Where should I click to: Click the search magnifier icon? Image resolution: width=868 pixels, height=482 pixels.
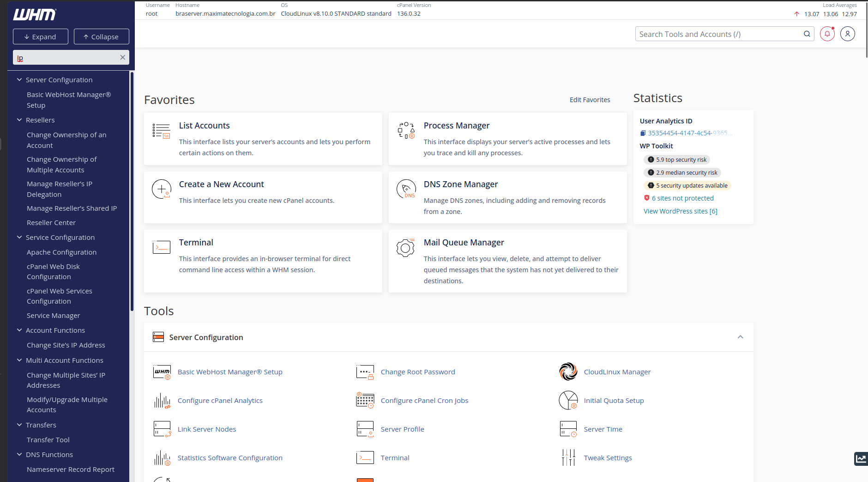(x=807, y=34)
